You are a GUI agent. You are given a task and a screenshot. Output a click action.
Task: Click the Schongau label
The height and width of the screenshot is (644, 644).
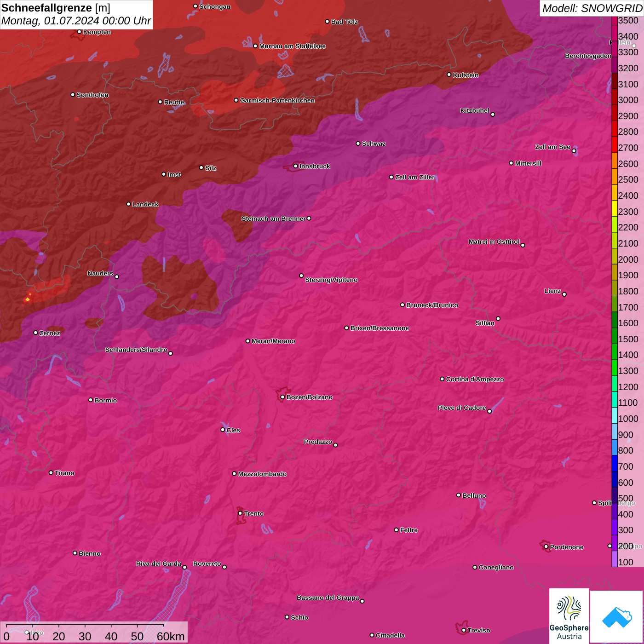214,6
